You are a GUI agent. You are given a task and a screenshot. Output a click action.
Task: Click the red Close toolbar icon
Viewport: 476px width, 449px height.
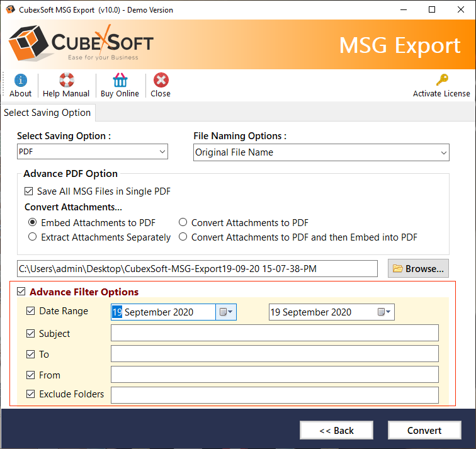click(x=161, y=80)
